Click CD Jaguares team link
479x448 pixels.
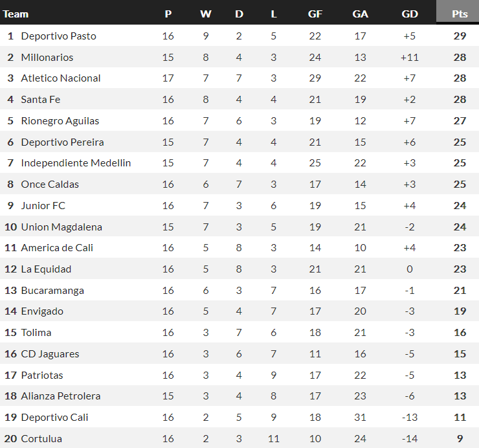(50, 354)
